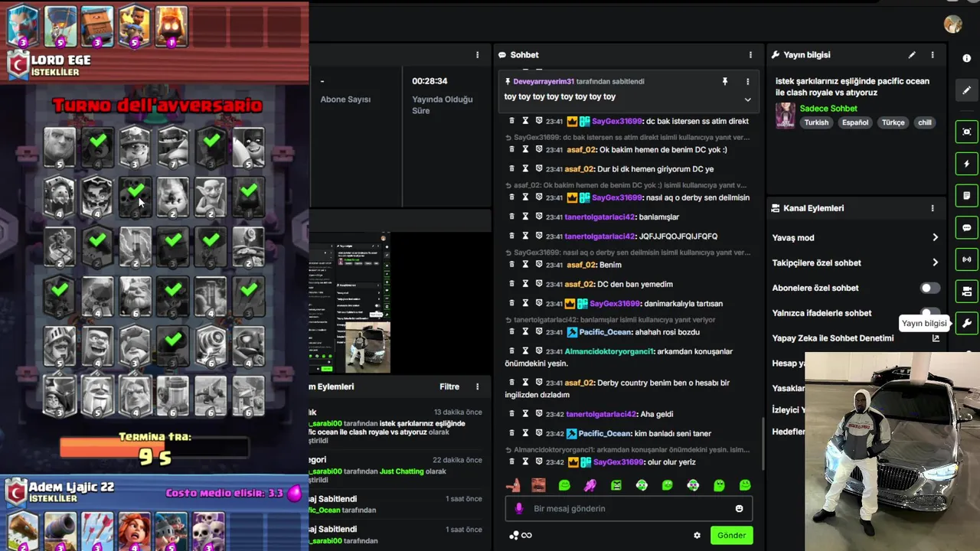The image size is (980, 551).
Task: Click 'toy toy toy' pinned message text
Action: [x=560, y=96]
